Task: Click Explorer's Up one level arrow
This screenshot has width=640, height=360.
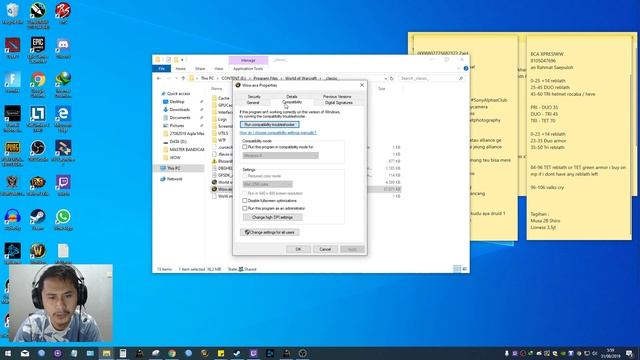Action: pos(183,78)
